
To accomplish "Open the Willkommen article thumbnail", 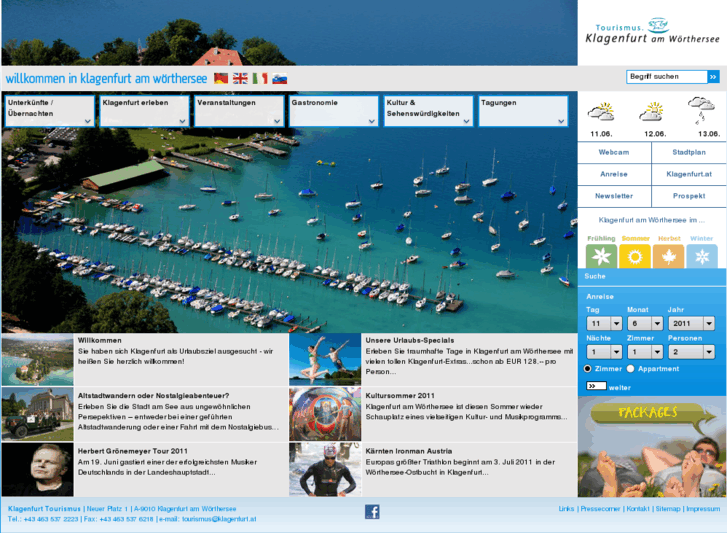I will click(38, 359).
